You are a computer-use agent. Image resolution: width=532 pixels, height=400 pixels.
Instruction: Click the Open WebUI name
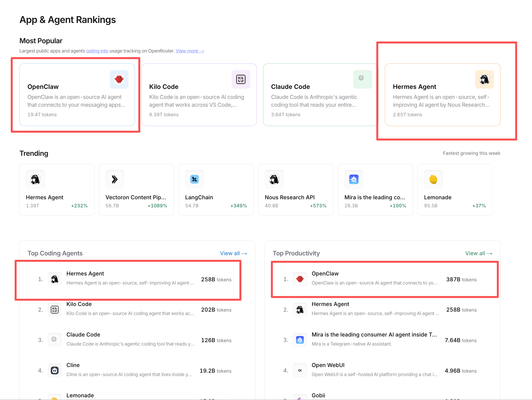[x=328, y=365]
